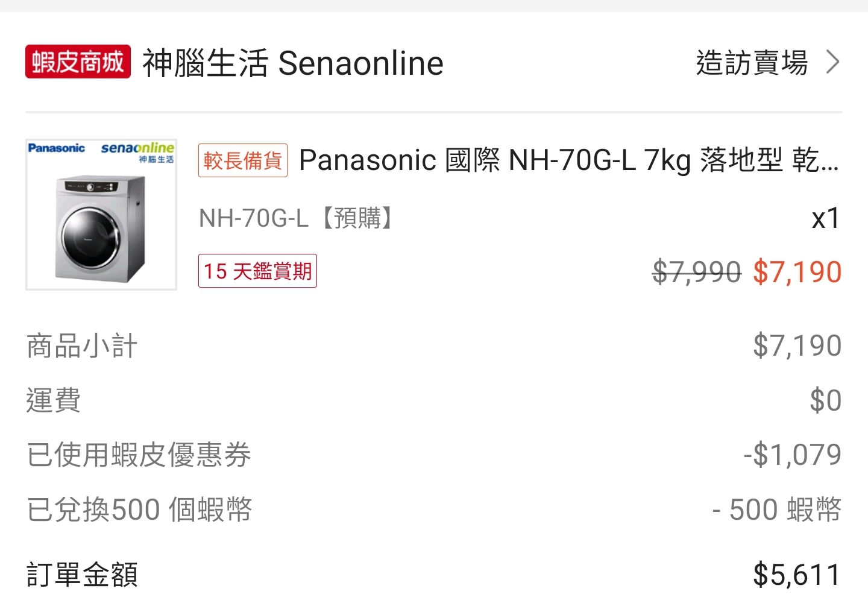Image resolution: width=868 pixels, height=612 pixels.
Task: Tap the 蝦皮商城 mall badge
Action: click(x=78, y=62)
